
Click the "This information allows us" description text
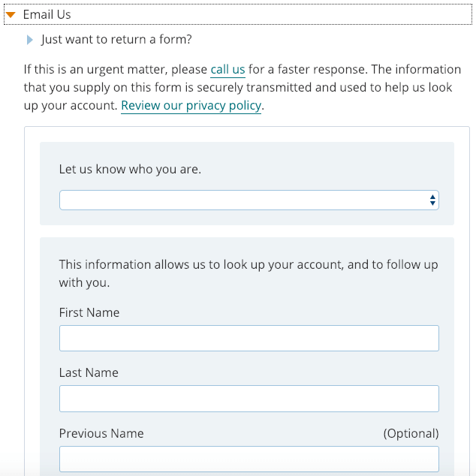tap(249, 273)
